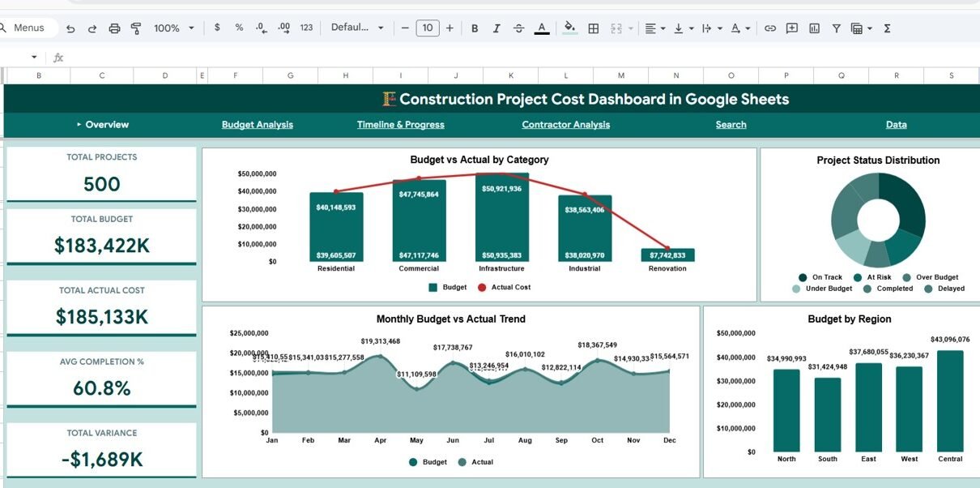Toggle italic formatting
980x488 pixels.
pos(496,28)
